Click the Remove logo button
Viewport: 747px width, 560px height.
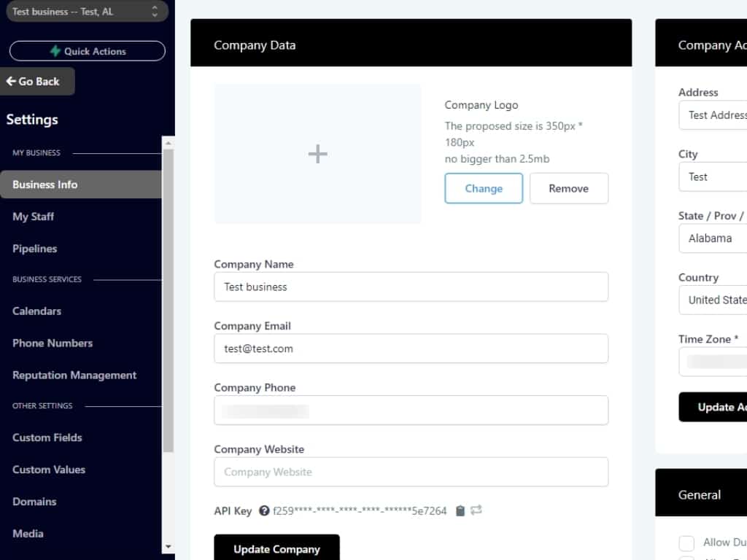click(568, 188)
